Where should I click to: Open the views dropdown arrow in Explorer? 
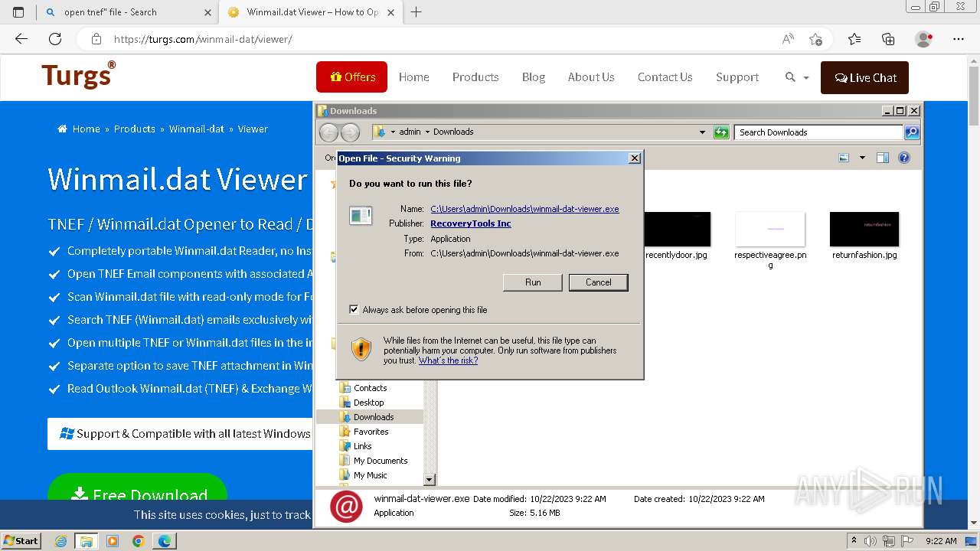coord(862,158)
